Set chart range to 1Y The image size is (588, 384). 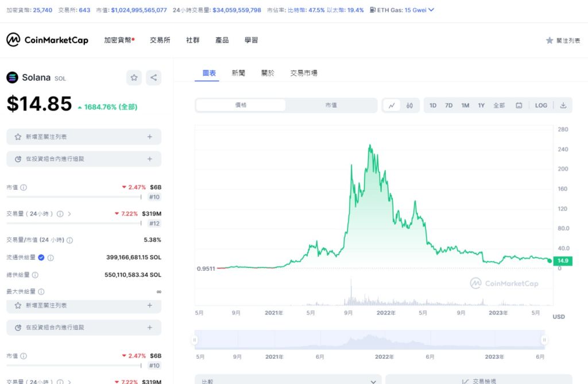pos(481,105)
